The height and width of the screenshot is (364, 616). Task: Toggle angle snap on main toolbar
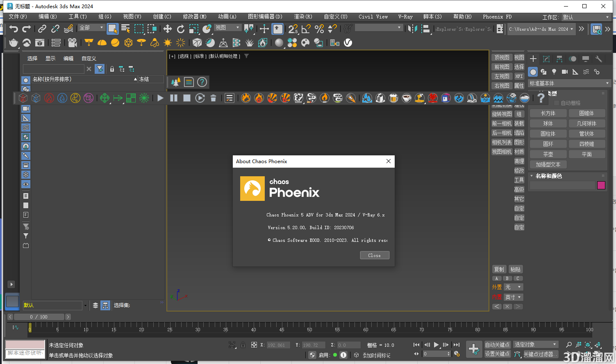click(305, 29)
